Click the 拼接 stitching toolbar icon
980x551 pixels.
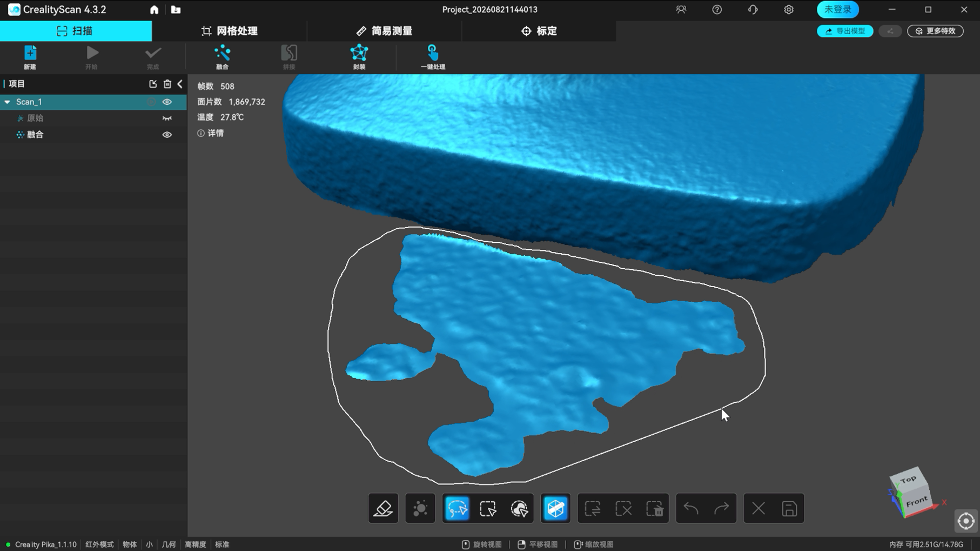point(289,57)
